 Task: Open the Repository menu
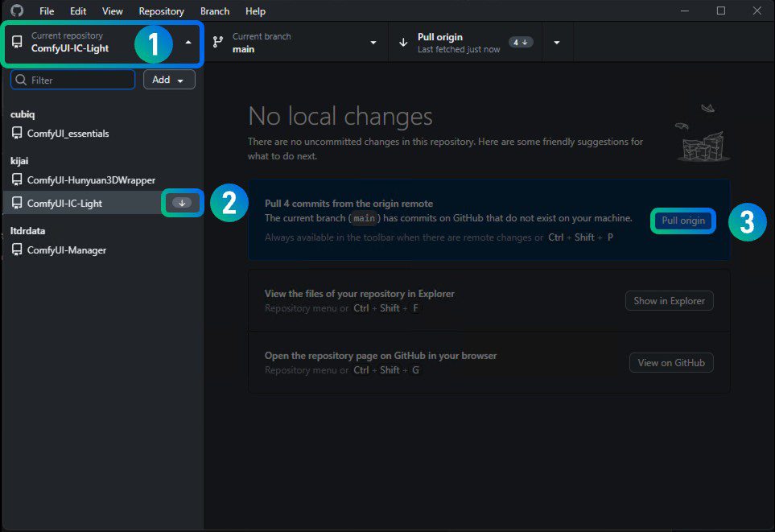(161, 11)
